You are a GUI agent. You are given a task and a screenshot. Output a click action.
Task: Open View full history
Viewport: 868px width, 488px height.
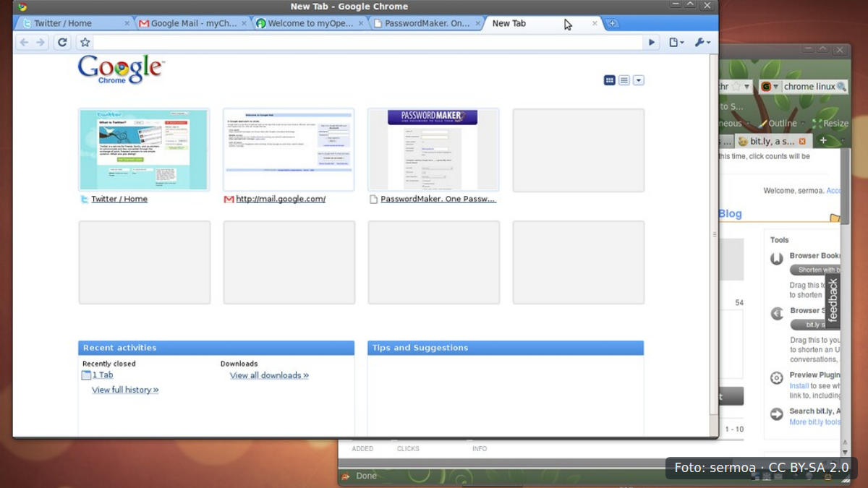(x=125, y=390)
